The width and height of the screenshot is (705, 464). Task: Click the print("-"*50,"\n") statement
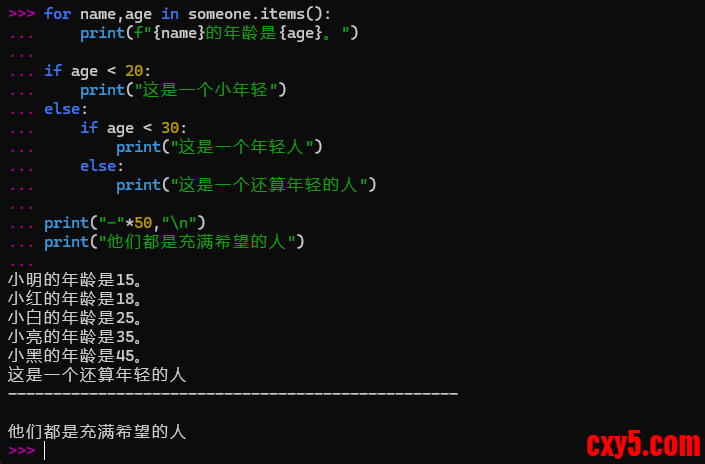pyautogui.click(x=124, y=223)
